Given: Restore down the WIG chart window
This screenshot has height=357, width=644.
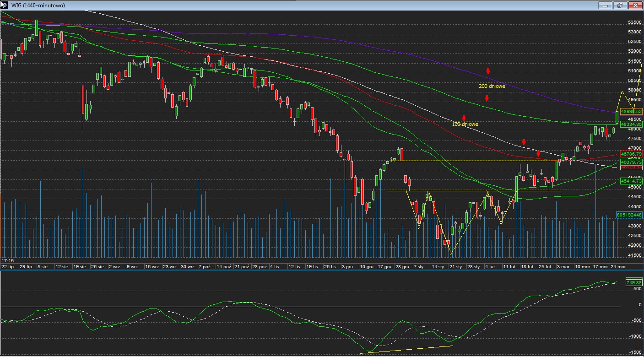Looking at the screenshot, I should point(620,5).
